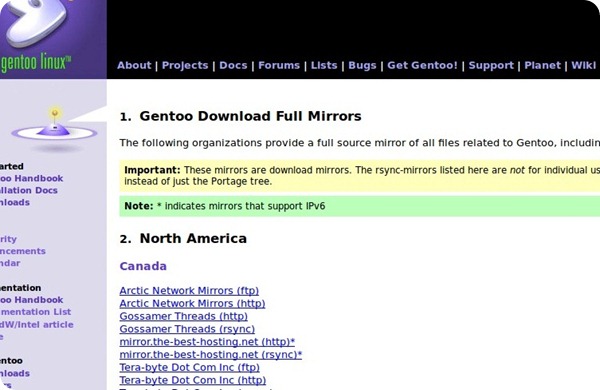This screenshot has height=390, width=600.
Task: Click the Get Gentoo! navigation link
Action: [x=422, y=65]
